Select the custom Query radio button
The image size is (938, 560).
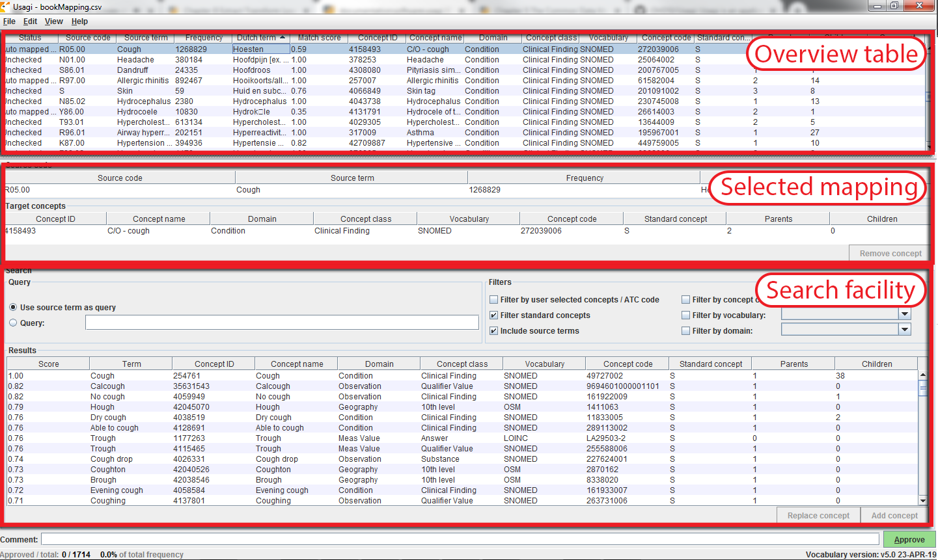[13, 323]
